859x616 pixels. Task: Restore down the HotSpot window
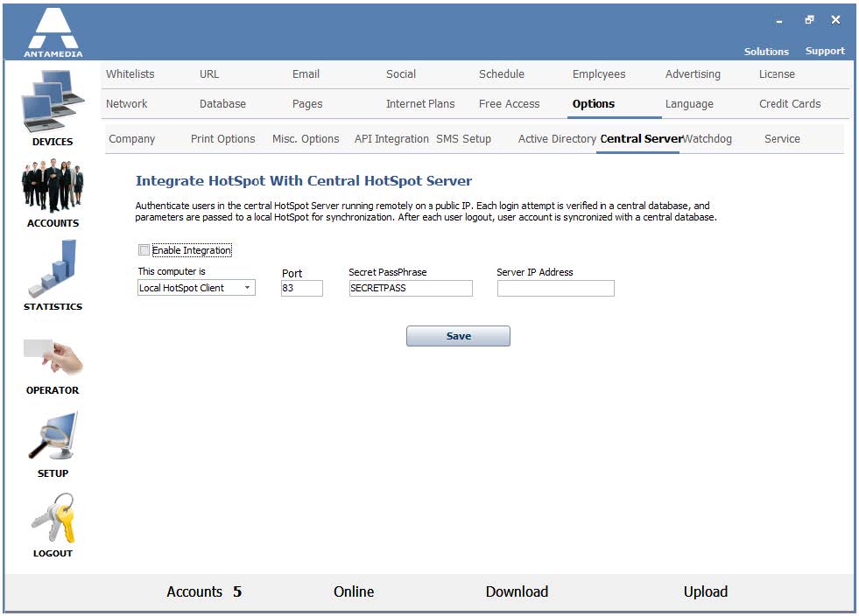[x=809, y=20]
